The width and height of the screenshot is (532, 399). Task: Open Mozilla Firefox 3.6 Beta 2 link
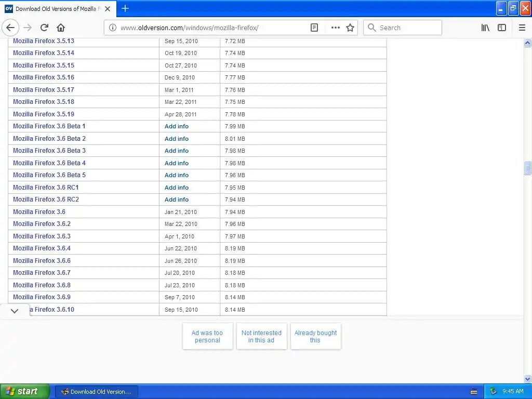pos(49,138)
